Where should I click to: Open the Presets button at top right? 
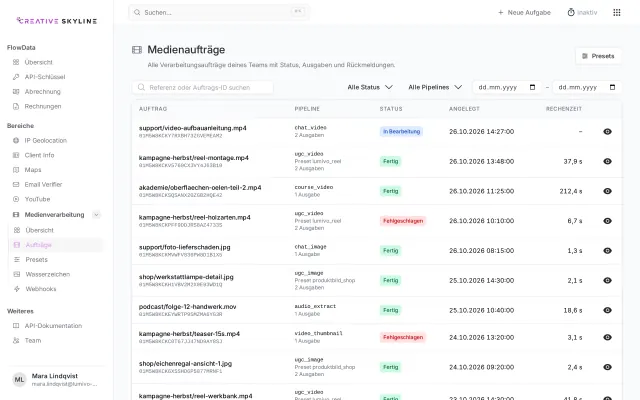pyautogui.click(x=598, y=56)
